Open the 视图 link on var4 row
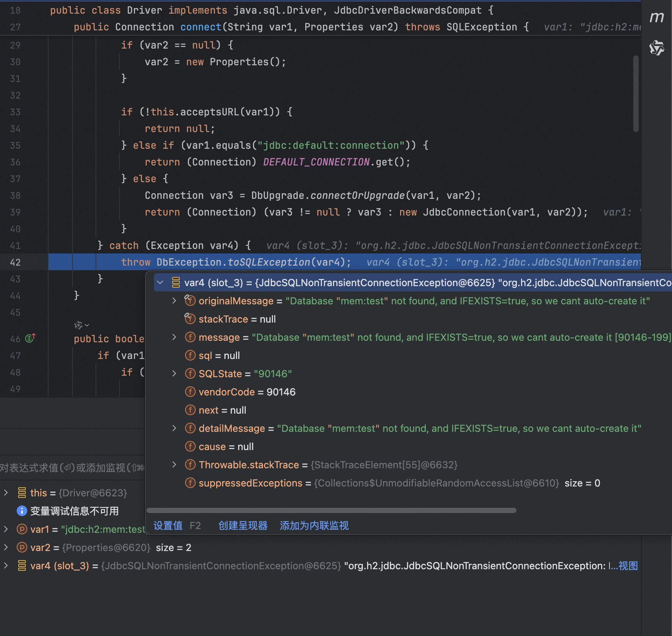The image size is (672, 636). click(628, 565)
